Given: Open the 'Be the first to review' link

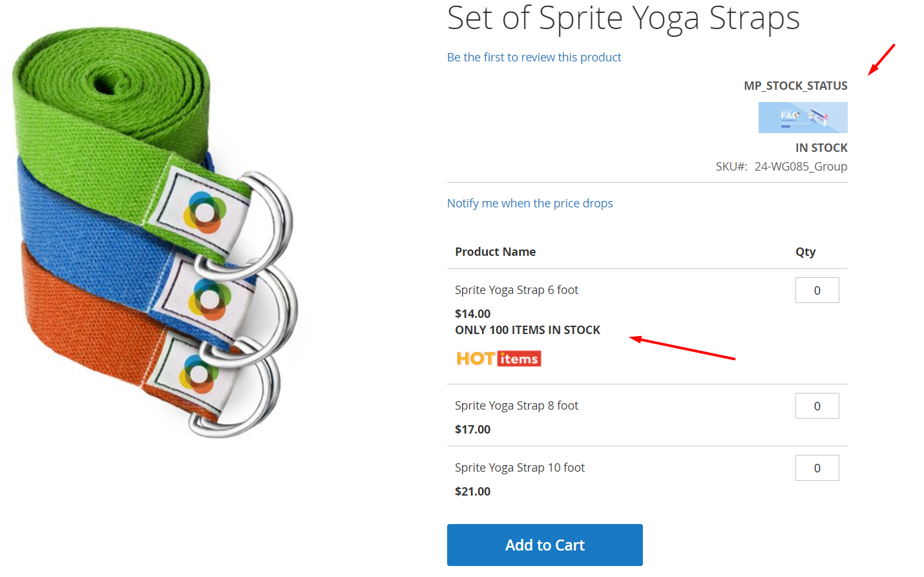Looking at the screenshot, I should pos(534,58).
